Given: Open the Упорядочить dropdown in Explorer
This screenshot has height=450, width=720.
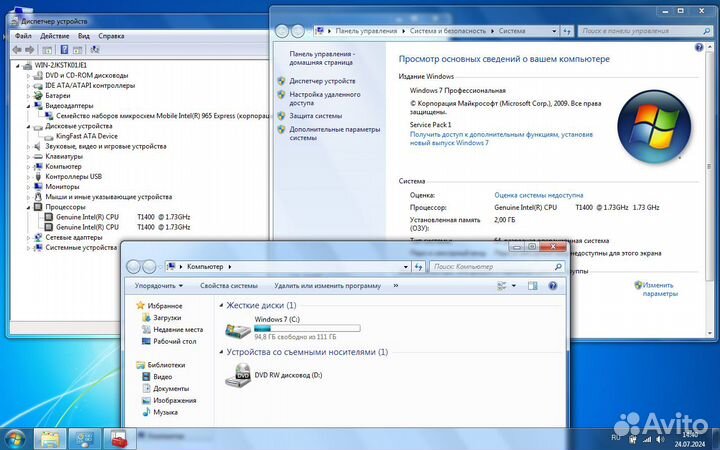Looking at the screenshot, I should click(x=159, y=286).
